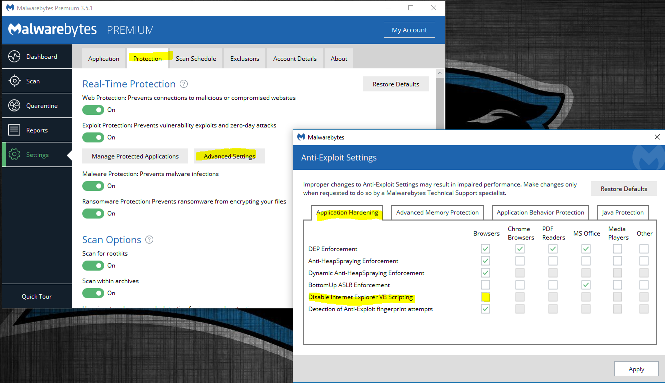Switch to Application Behavior Protection tab
The image size is (665, 383).
(540, 212)
